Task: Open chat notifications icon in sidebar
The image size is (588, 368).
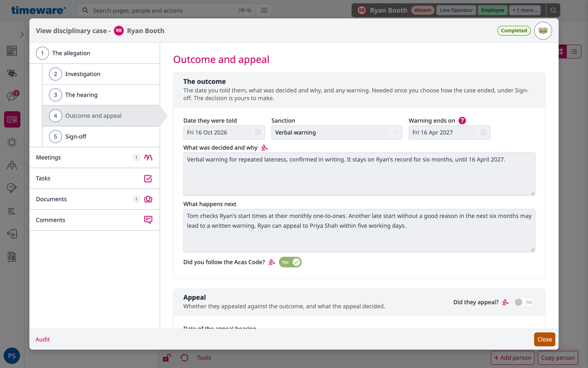Action: (12, 96)
